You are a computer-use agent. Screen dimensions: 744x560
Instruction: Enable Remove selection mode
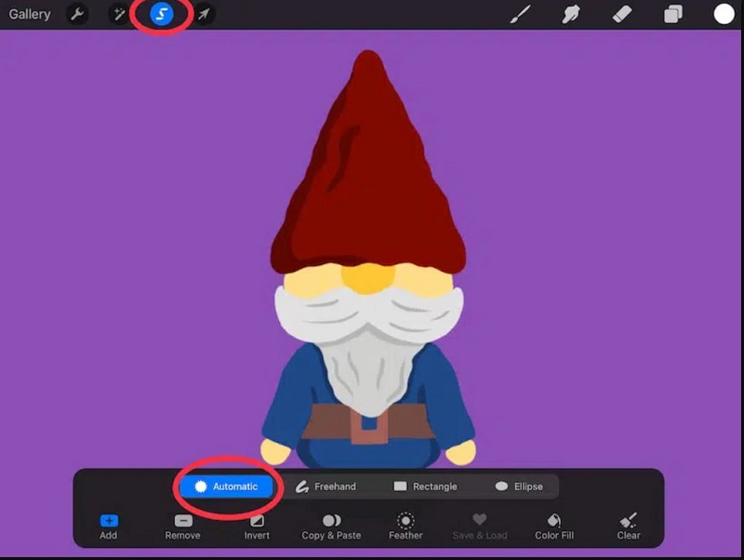[182, 526]
